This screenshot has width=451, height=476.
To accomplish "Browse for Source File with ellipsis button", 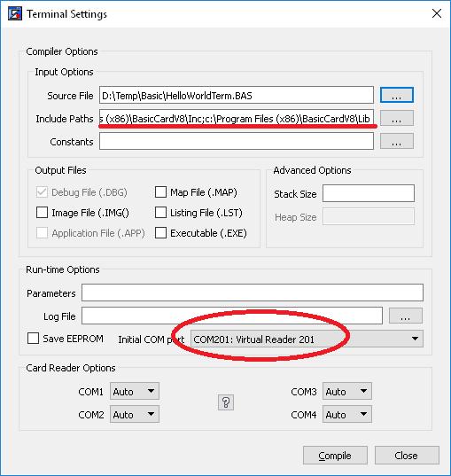I will (397, 95).
